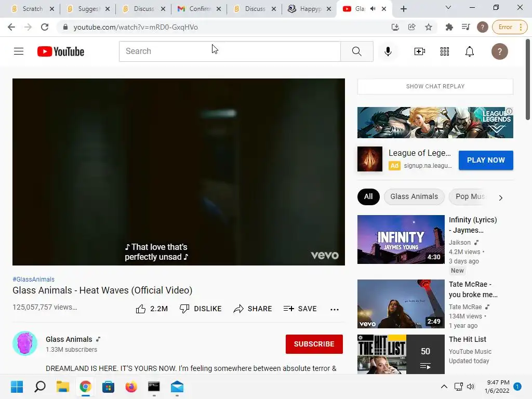Viewport: 532px width, 399px height.
Task: Show more category chips with the right arrow
Action: (x=500, y=197)
